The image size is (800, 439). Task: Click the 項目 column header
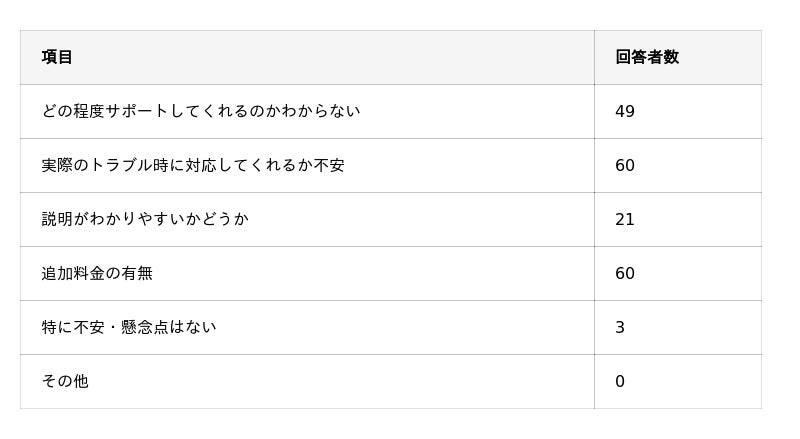pyautogui.click(x=57, y=57)
